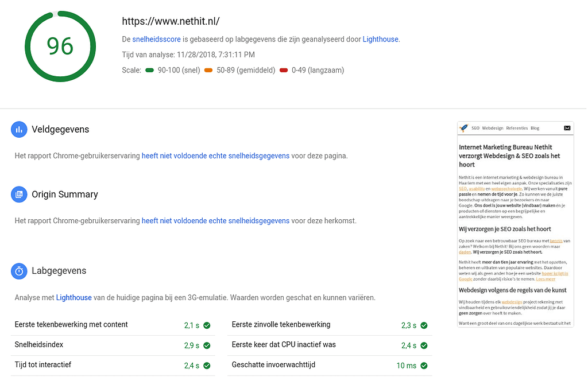Click Eerste zinvolle tekenbewerking label
The height and width of the screenshot is (377, 588).
(281, 325)
